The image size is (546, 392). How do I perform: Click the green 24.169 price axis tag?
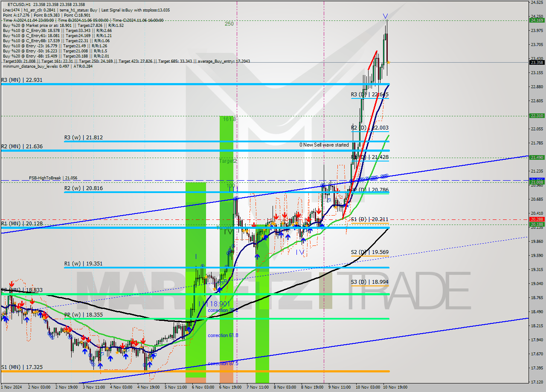537,20
